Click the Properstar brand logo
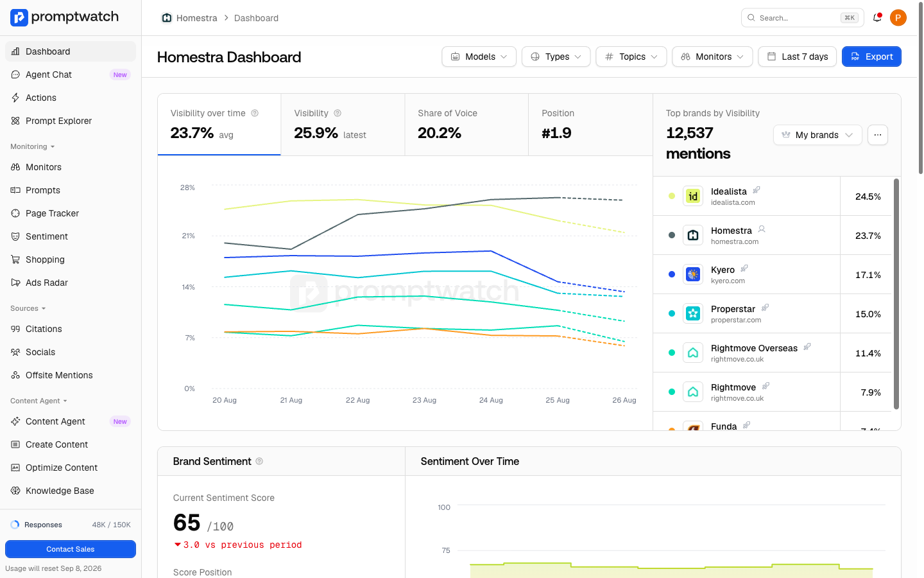This screenshot has height=578, width=924. point(693,313)
